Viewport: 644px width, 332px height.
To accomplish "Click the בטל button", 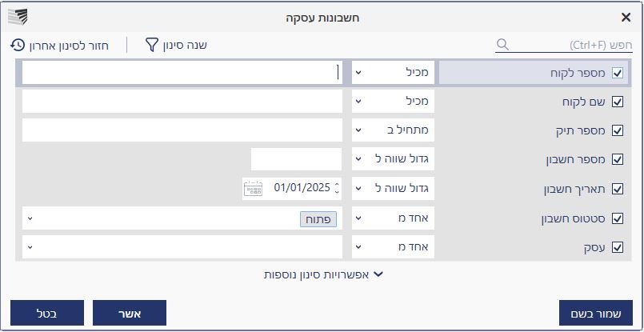I will pos(47,313).
